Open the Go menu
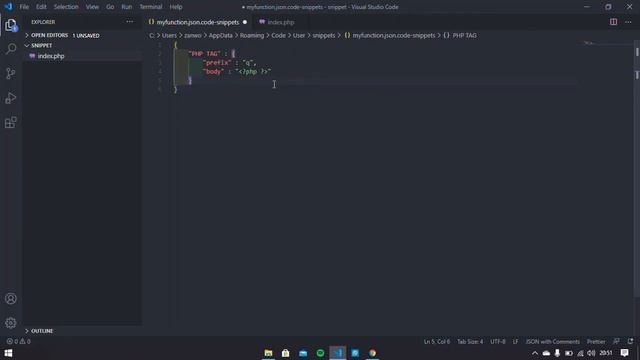 [x=110, y=7]
